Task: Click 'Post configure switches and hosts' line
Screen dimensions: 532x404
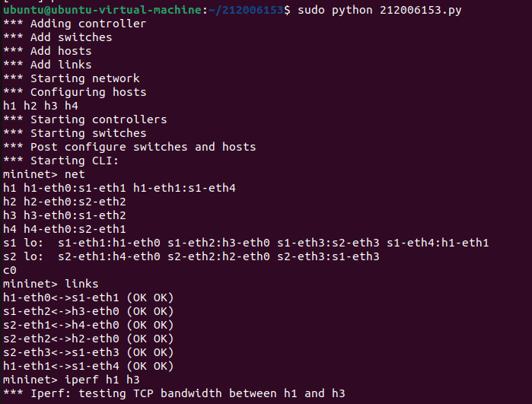Action: click(129, 147)
